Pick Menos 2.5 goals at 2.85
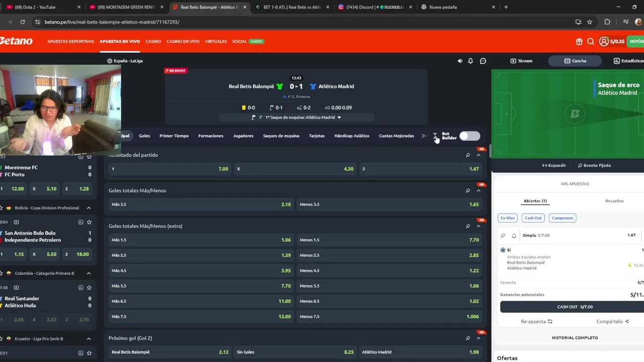Image resolution: width=644 pixels, height=362 pixels. (x=389, y=255)
